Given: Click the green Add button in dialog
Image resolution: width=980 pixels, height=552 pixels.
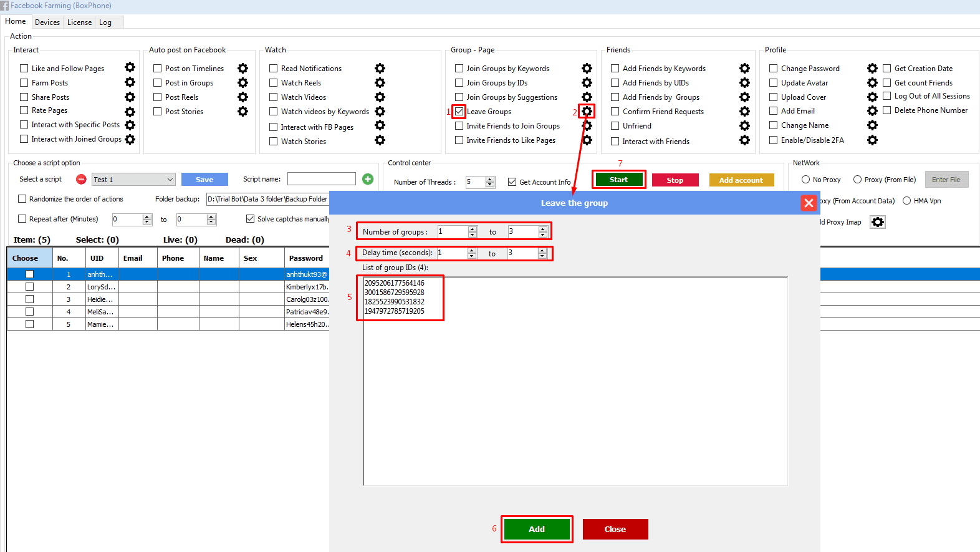Looking at the screenshot, I should tap(537, 529).
